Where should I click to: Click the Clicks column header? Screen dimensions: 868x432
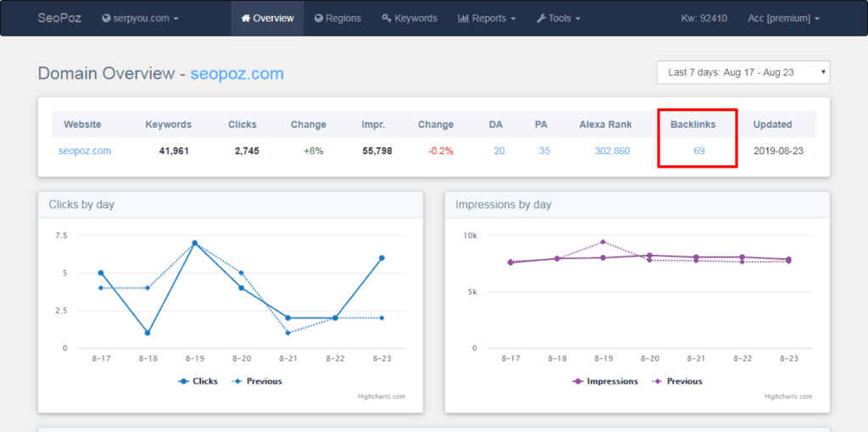242,125
